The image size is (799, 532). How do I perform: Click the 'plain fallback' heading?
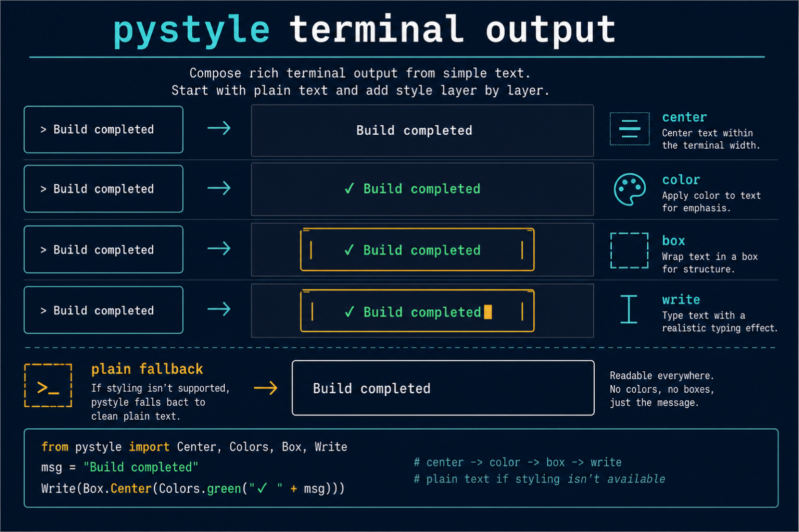coord(147,369)
